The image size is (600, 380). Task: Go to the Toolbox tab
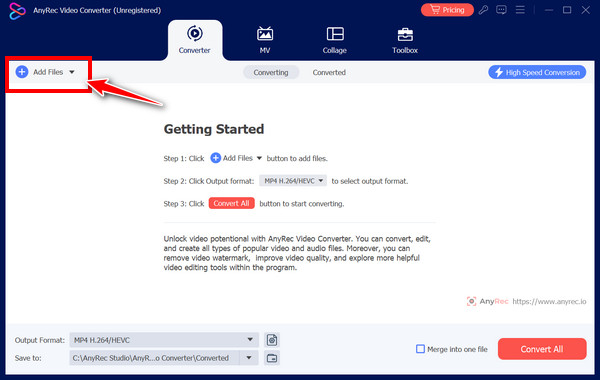click(x=405, y=40)
